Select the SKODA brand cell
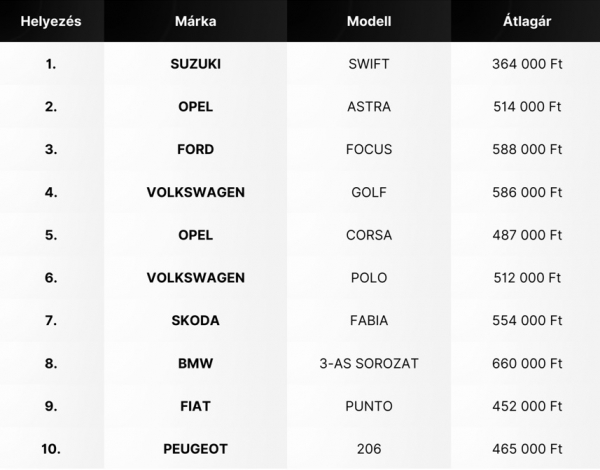This screenshot has height=470, width=600. point(195,321)
